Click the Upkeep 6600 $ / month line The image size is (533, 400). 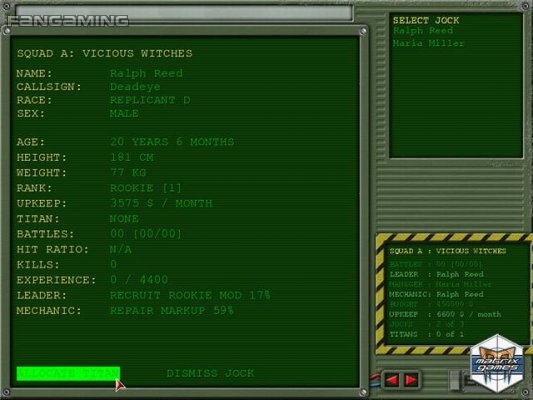(445, 314)
